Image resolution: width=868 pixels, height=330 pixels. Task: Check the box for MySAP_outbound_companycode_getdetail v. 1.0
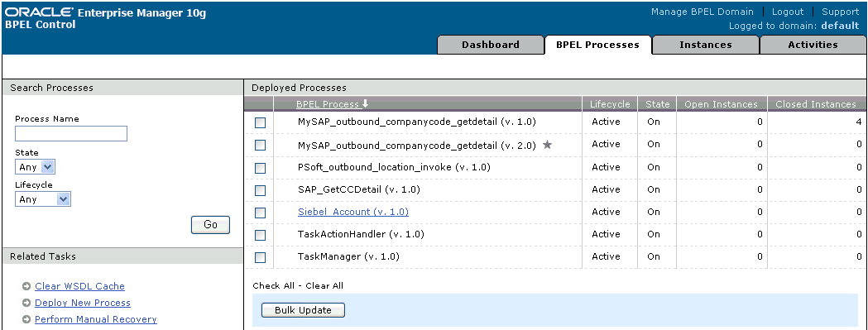(x=260, y=123)
